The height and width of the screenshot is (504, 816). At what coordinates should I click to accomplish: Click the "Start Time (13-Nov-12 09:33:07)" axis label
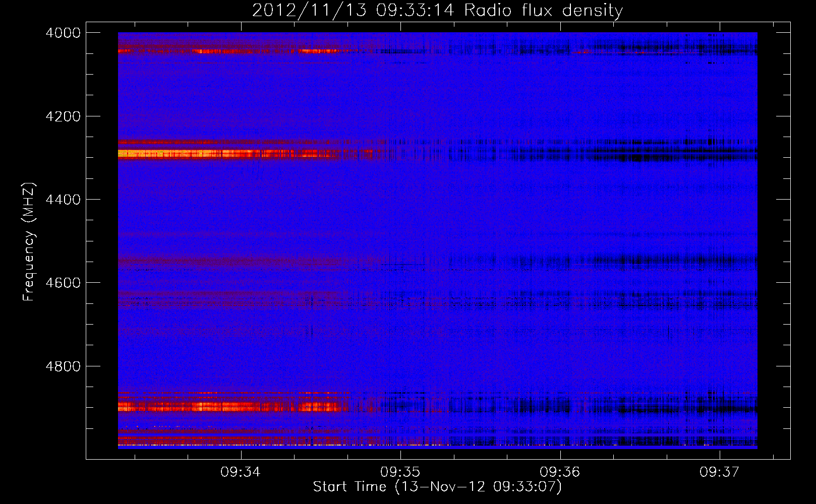[437, 487]
